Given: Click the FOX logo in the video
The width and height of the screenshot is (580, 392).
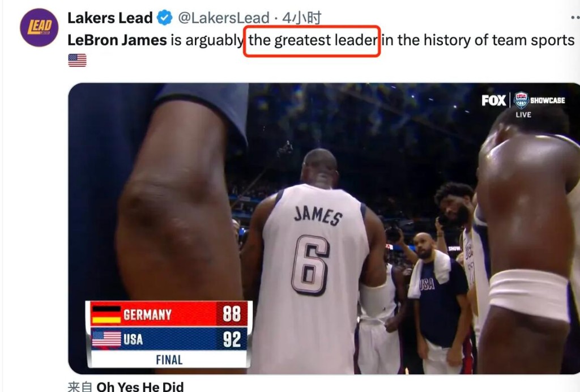Looking at the screenshot, I should point(493,100).
